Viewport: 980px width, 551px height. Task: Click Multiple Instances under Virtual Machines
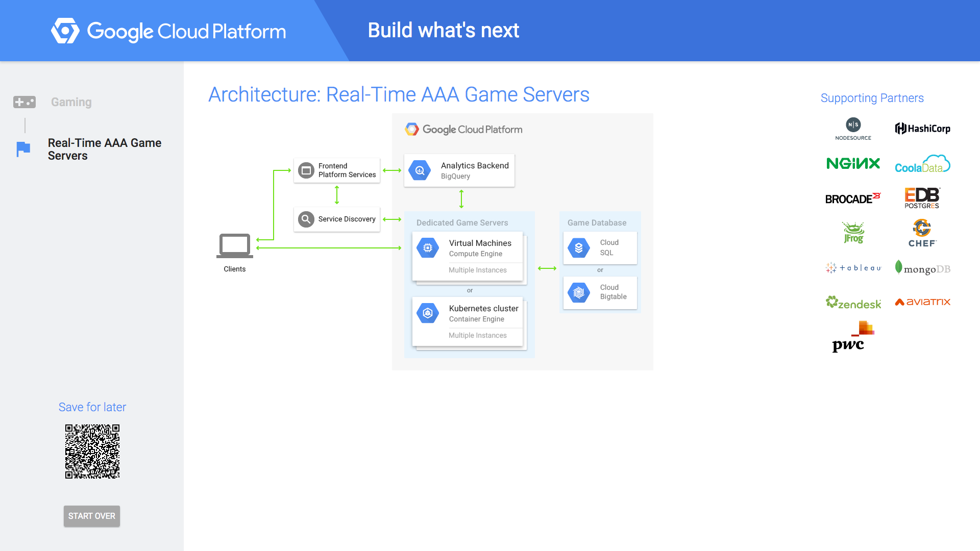point(478,270)
